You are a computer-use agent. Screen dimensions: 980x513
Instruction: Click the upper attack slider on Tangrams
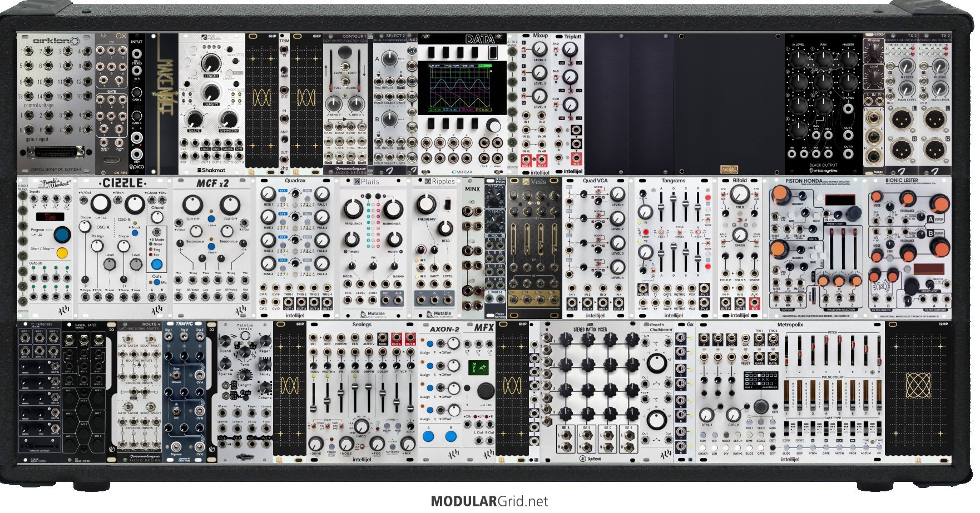(x=662, y=206)
